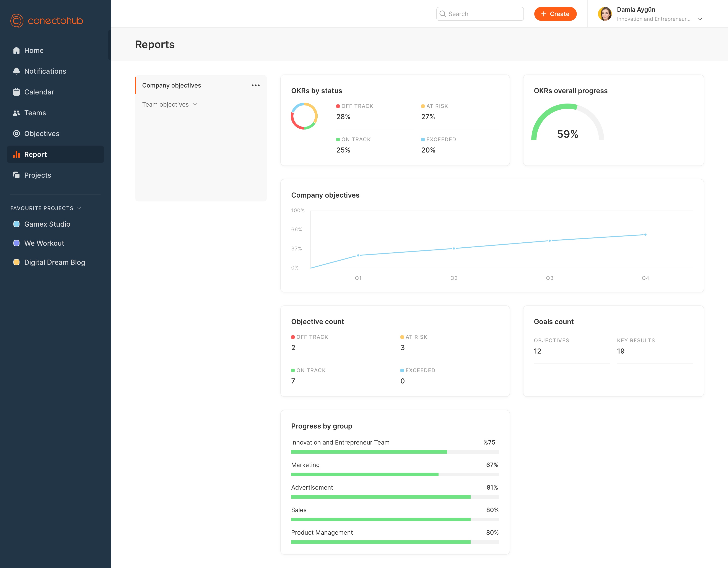Click the Report bar-chart icon

click(16, 154)
